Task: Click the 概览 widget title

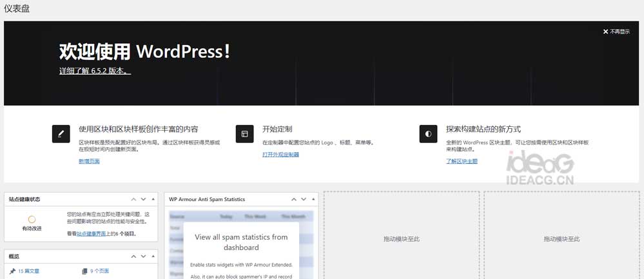Action: click(14, 256)
